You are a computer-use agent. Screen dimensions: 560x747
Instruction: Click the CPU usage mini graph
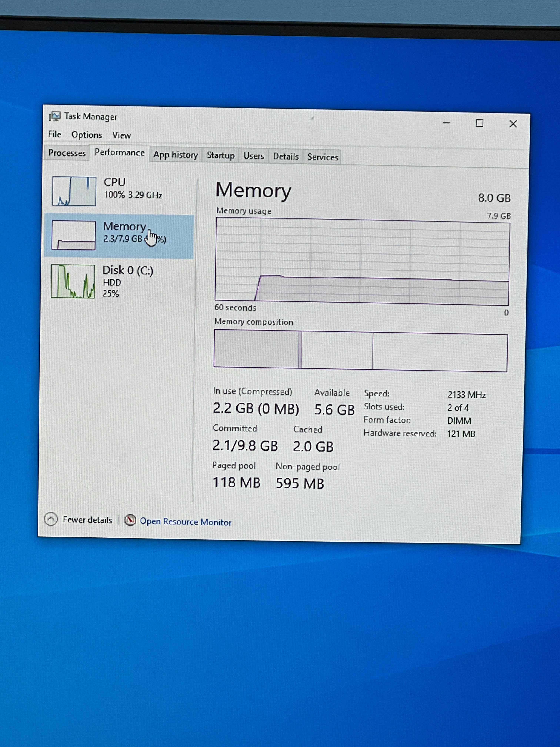[x=74, y=191]
